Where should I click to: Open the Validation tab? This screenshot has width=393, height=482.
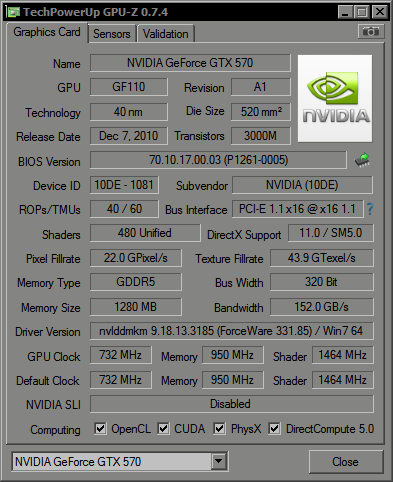pyautogui.click(x=166, y=34)
